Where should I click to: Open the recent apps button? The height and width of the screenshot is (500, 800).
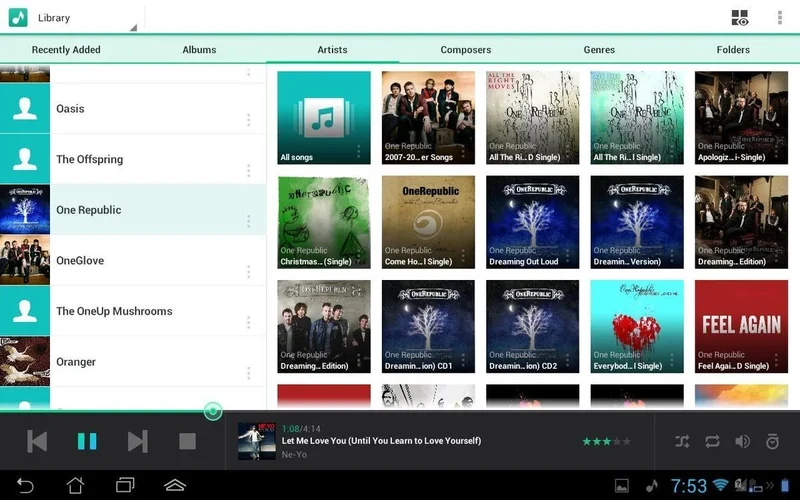tap(125, 485)
